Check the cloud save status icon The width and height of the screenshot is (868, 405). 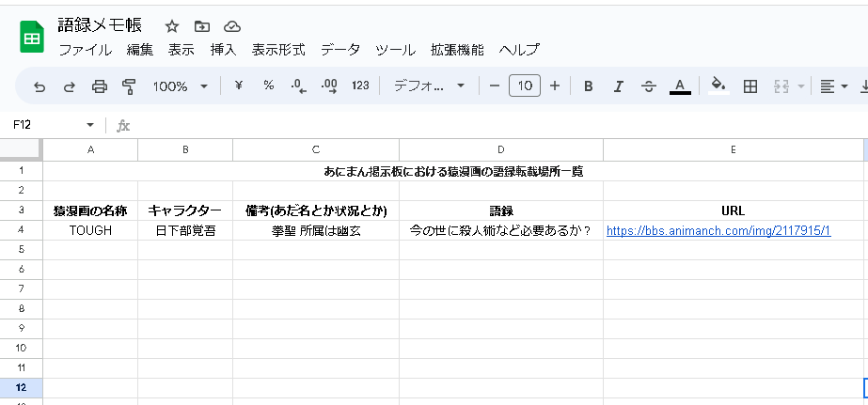[232, 26]
